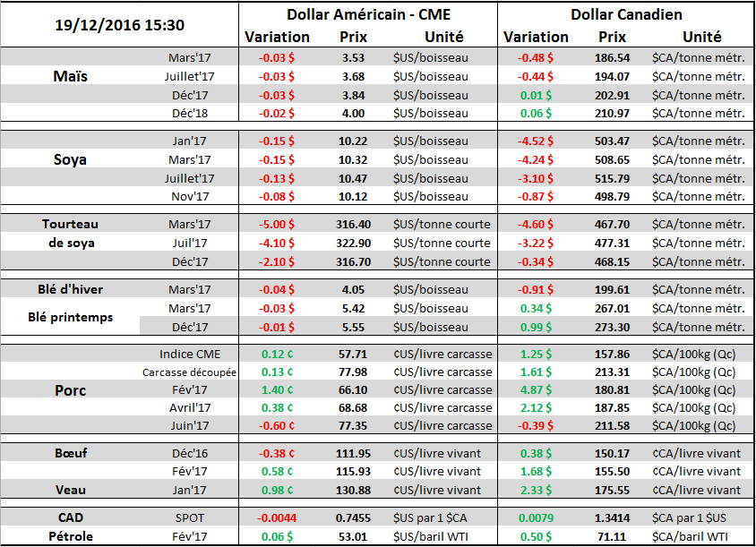Select the Carcasse découpée cell
Image resolution: width=756 pixels, height=547 pixels.
pyautogui.click(x=189, y=372)
